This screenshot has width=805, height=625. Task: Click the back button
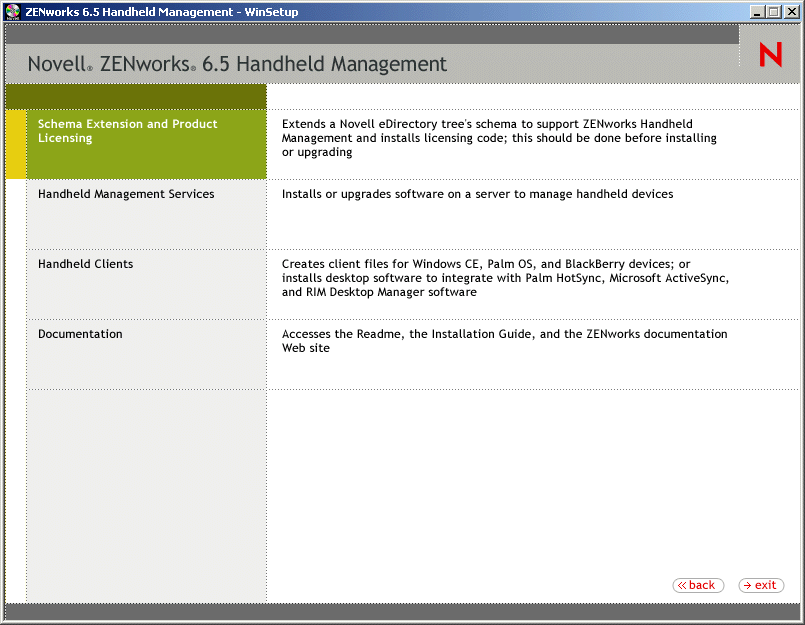click(697, 585)
